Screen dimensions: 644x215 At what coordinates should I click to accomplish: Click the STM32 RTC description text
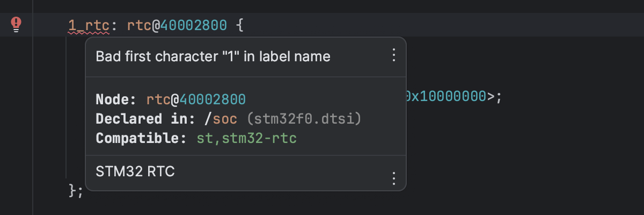pos(135,171)
